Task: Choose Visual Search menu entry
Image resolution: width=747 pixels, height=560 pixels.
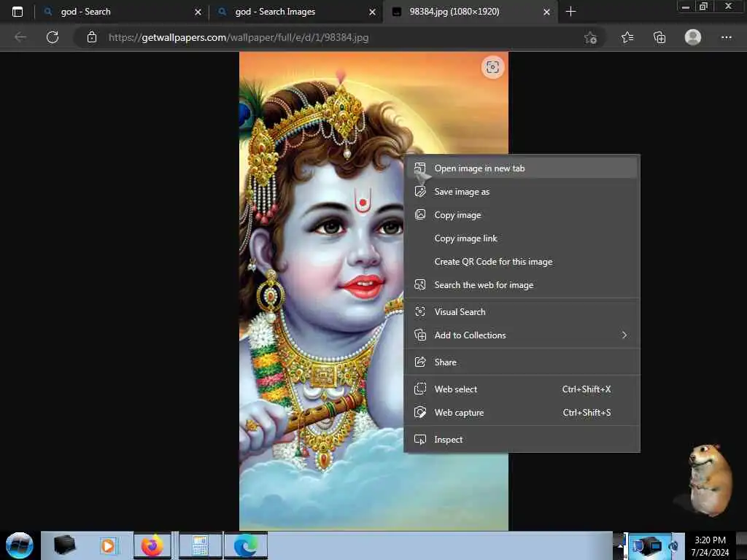Action: click(x=522, y=312)
